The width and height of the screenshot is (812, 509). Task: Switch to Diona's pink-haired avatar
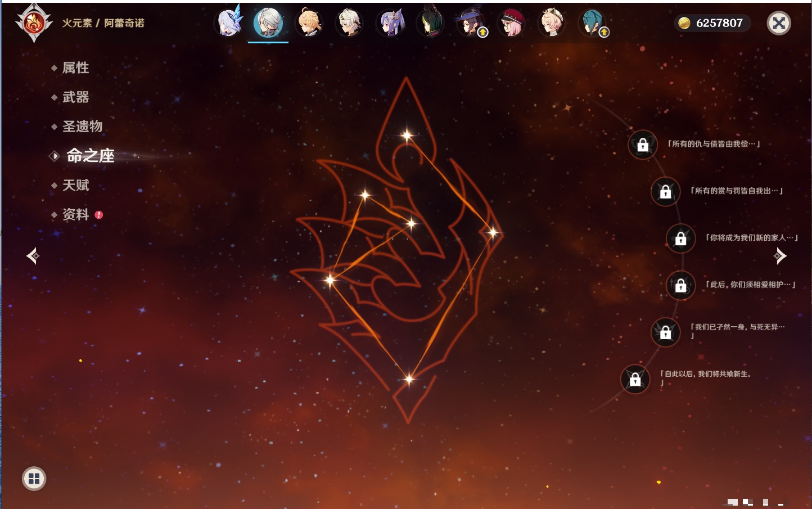point(552,22)
